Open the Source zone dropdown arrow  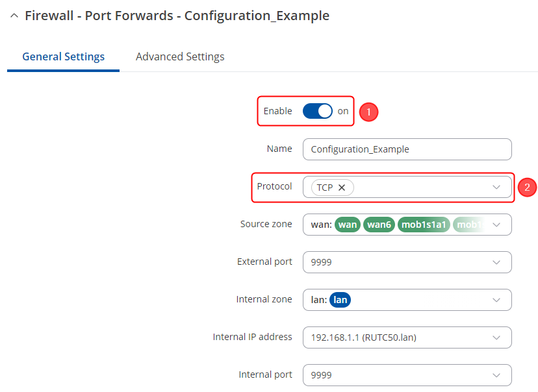point(497,225)
